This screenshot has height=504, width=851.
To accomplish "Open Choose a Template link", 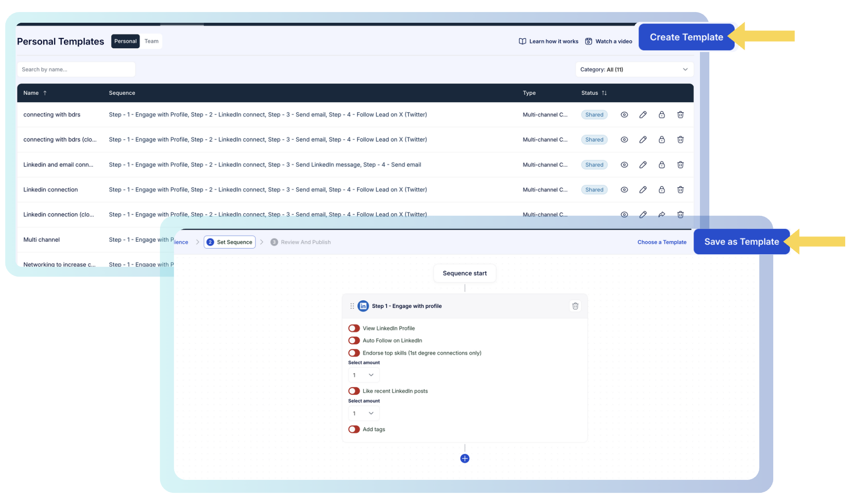I will (661, 242).
